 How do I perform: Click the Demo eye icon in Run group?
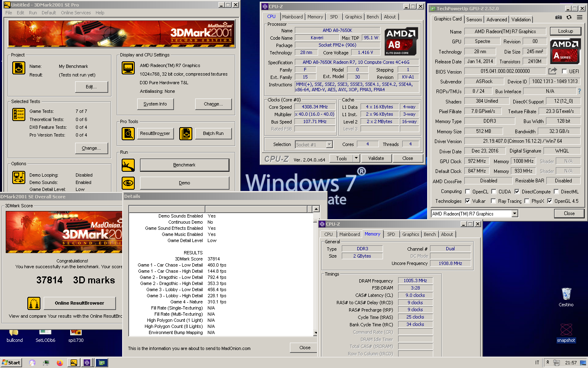[128, 183]
